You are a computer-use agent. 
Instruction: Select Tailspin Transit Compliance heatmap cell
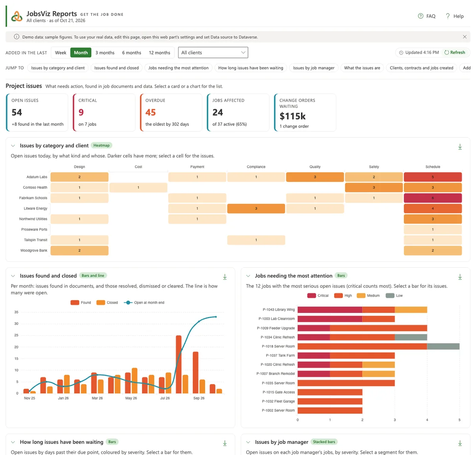[x=256, y=240]
